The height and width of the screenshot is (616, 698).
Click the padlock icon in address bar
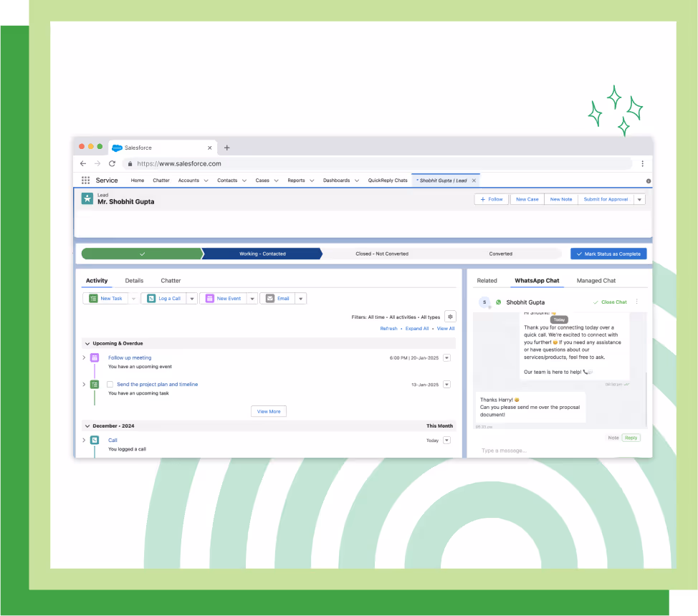130,164
